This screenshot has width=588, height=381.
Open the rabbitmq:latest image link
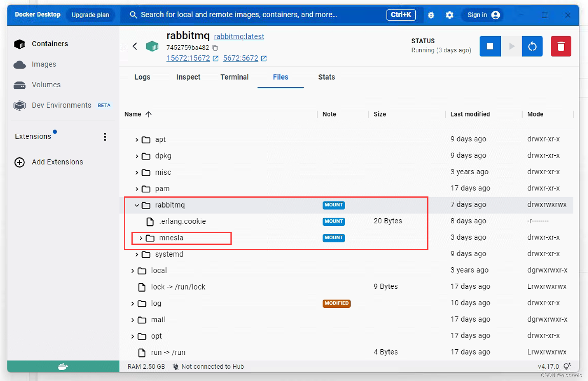pyautogui.click(x=239, y=36)
